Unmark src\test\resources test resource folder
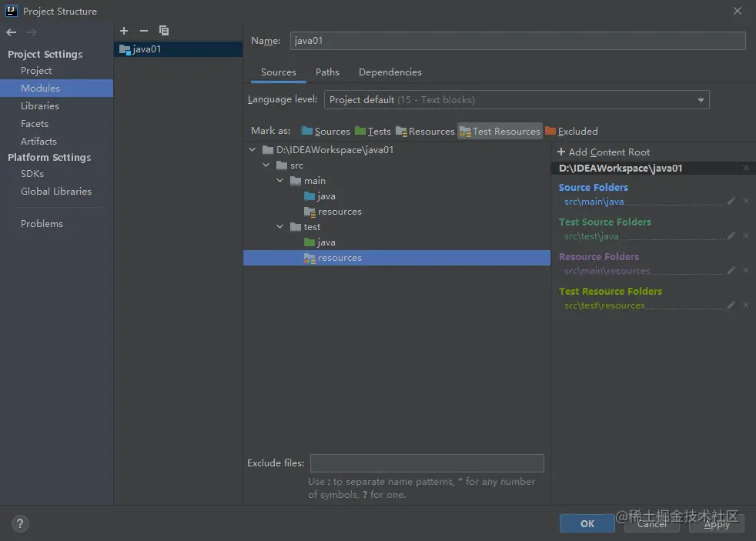Viewport: 756px width, 541px height. click(x=746, y=305)
